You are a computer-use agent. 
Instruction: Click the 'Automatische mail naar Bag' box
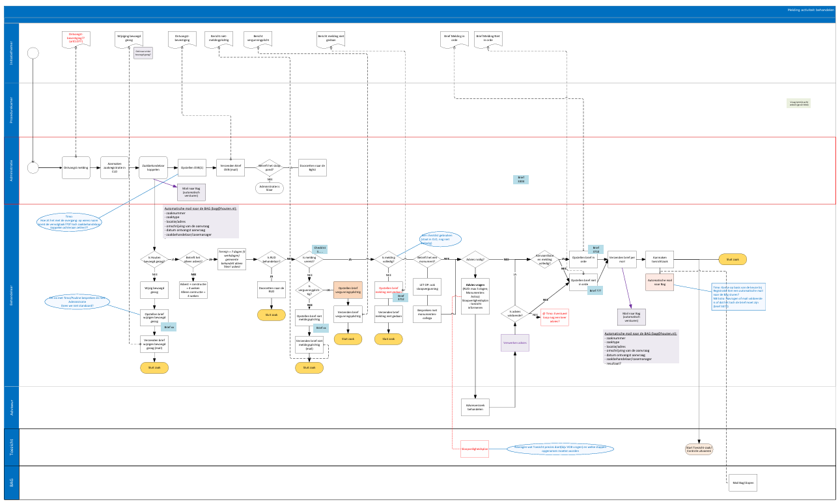(x=660, y=282)
